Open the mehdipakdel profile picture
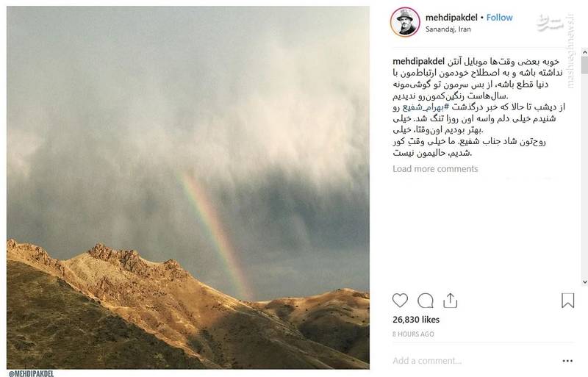 [x=405, y=22]
